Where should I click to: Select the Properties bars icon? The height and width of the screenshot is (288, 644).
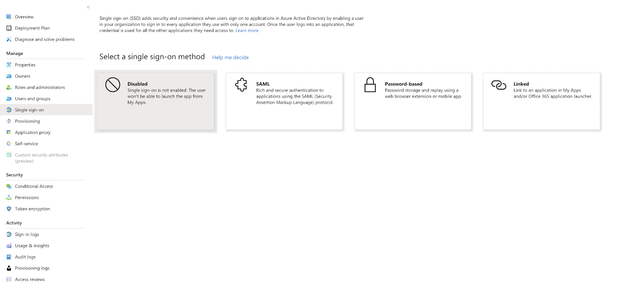(9, 65)
